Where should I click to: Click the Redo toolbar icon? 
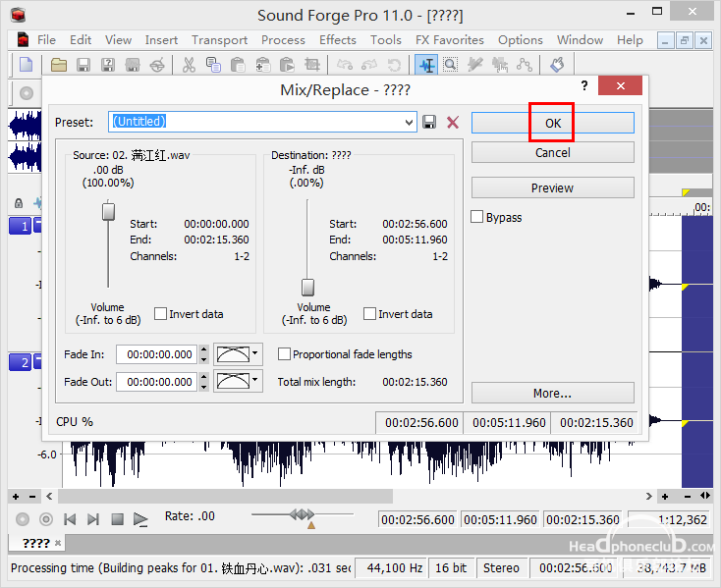[369, 65]
